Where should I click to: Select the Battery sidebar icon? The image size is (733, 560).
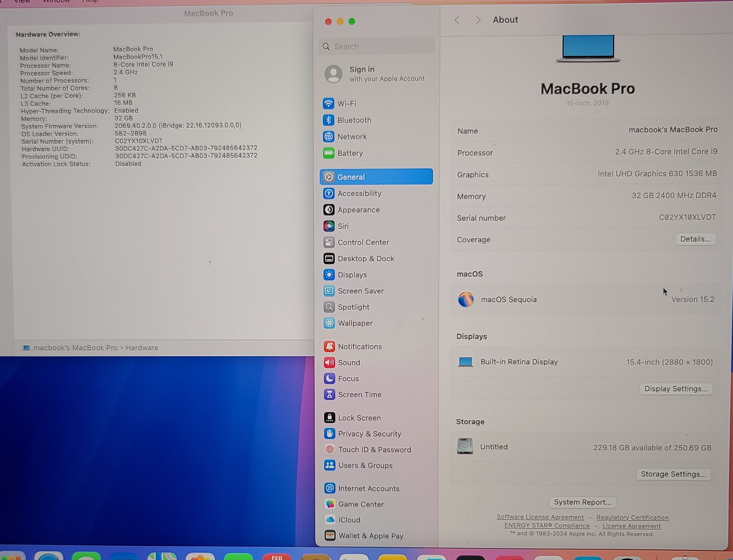pos(328,153)
